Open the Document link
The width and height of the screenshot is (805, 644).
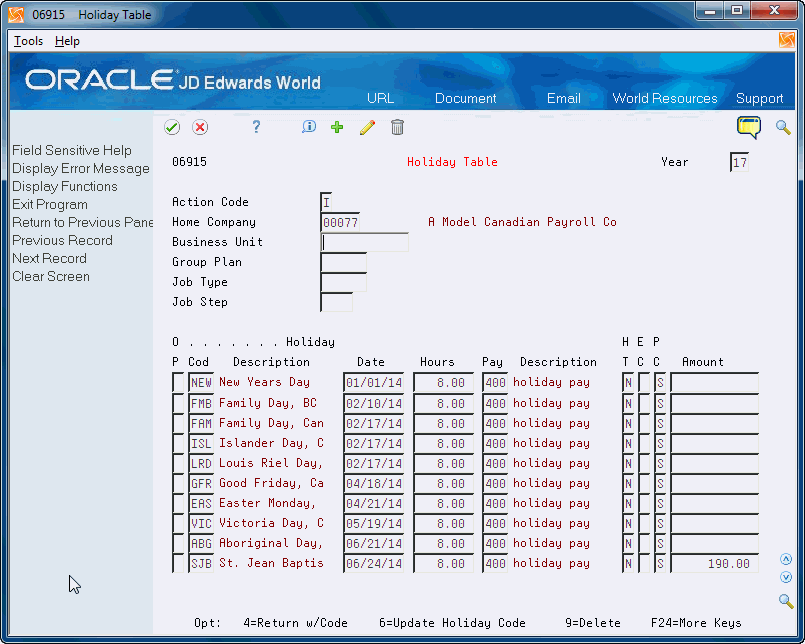pyautogui.click(x=466, y=98)
